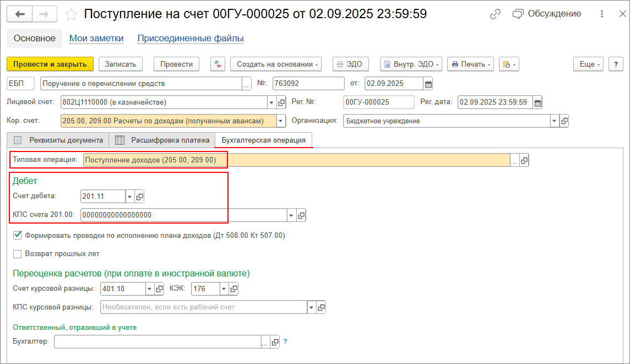Enable the Возврат прошлых лет checkbox
Viewport: 630px width, 364px height.
point(18,254)
